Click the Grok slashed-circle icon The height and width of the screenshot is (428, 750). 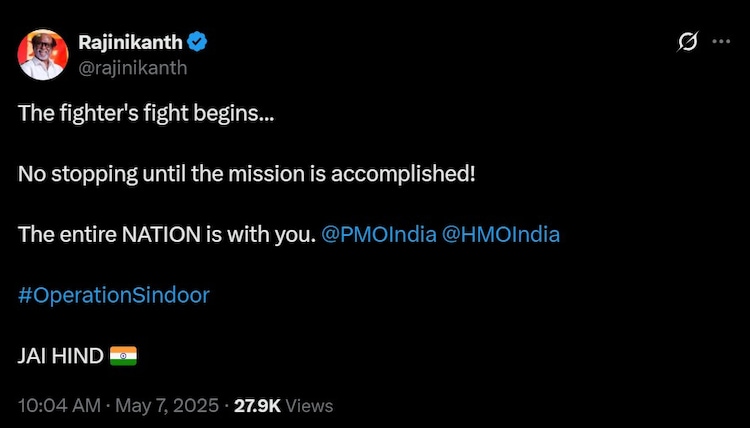tap(687, 42)
